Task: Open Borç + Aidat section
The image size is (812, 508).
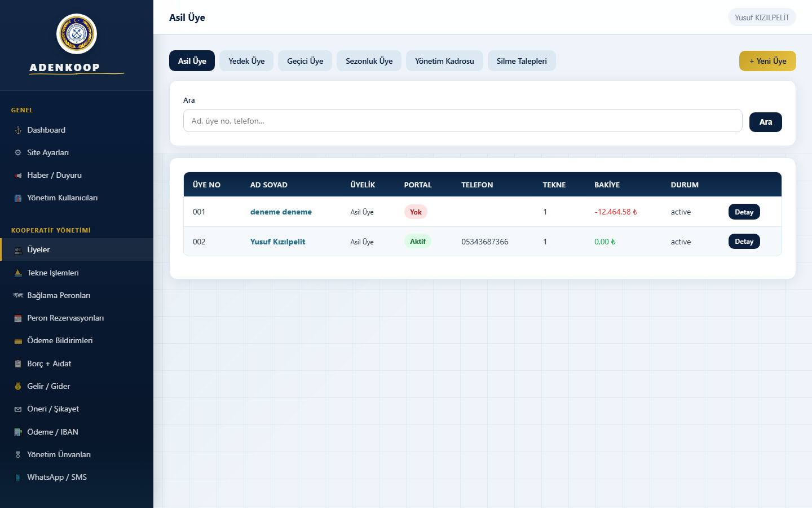Action: [77, 364]
